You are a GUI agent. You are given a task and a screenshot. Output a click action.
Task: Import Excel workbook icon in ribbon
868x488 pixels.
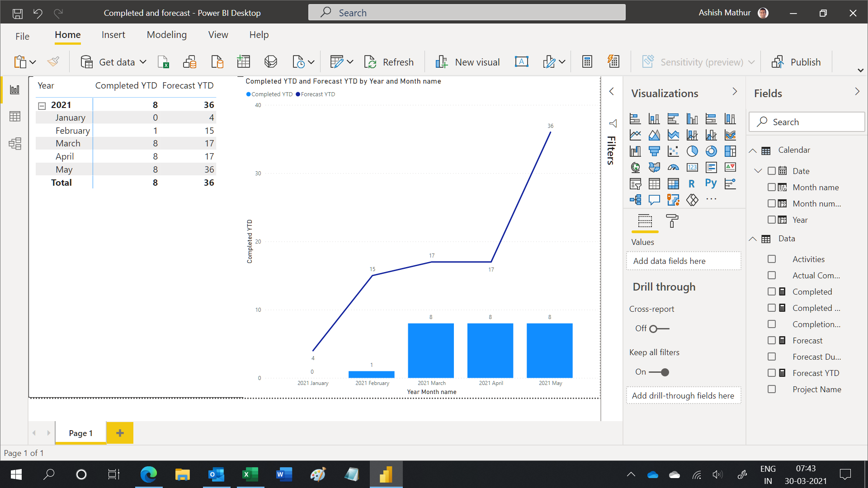(x=163, y=62)
